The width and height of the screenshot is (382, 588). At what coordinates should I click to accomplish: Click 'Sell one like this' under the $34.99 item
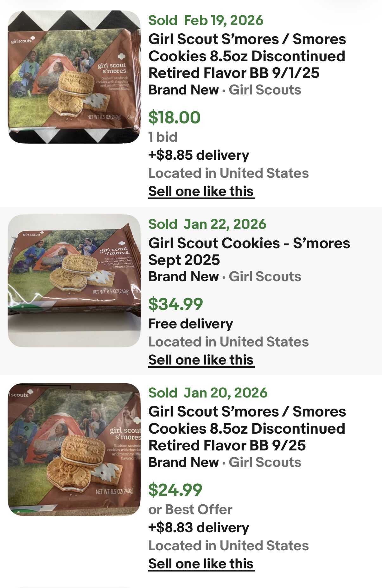click(201, 360)
